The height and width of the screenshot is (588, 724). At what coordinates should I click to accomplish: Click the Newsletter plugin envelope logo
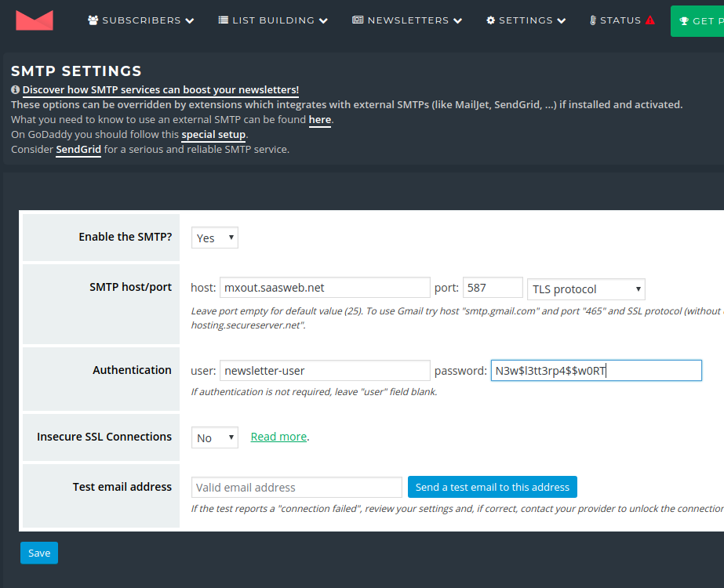[35, 20]
